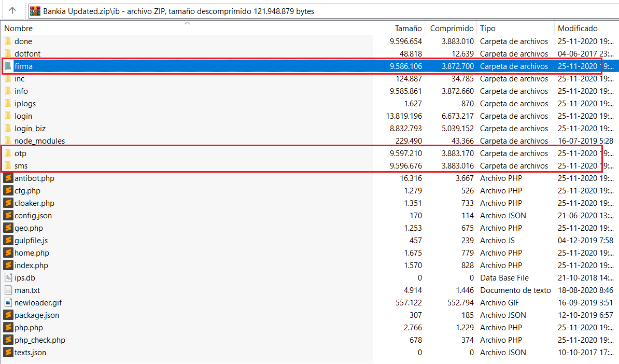This screenshot has height=364, width=619.
Task: Click the date 18-08-2020 8:46
Action: pyautogui.click(x=585, y=290)
